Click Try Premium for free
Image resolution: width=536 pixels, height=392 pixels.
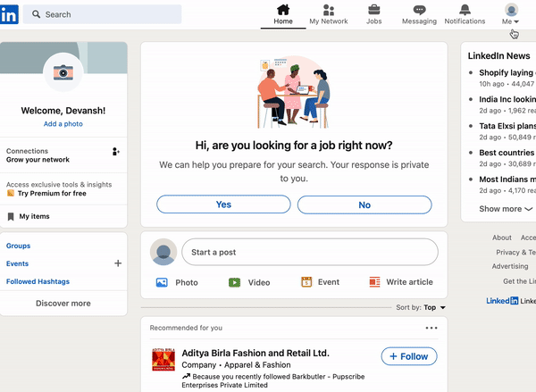coord(52,193)
